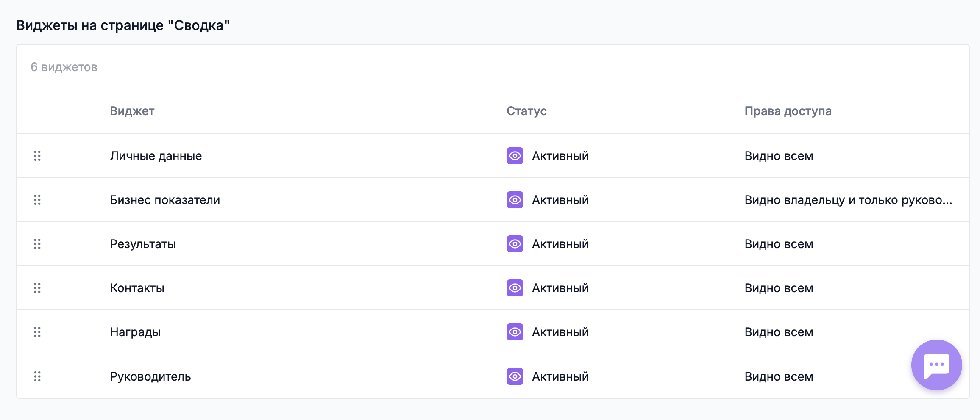980x420 pixels.
Task: Toggle visibility eye for Контакты widget
Action: pos(515,288)
